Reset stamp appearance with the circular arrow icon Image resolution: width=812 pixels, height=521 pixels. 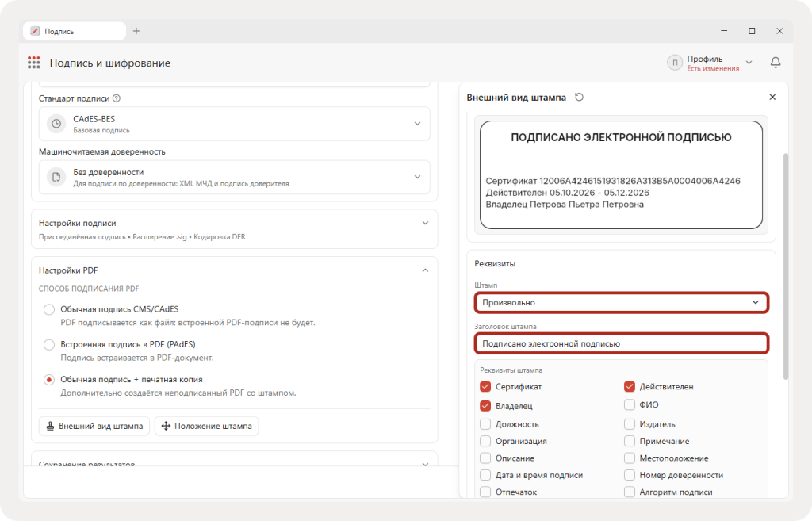(x=579, y=97)
